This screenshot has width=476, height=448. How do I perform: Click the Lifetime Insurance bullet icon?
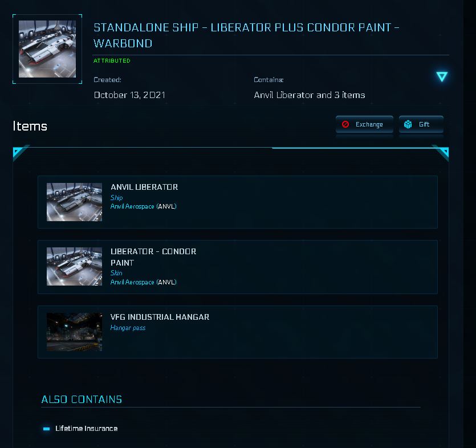(x=47, y=429)
